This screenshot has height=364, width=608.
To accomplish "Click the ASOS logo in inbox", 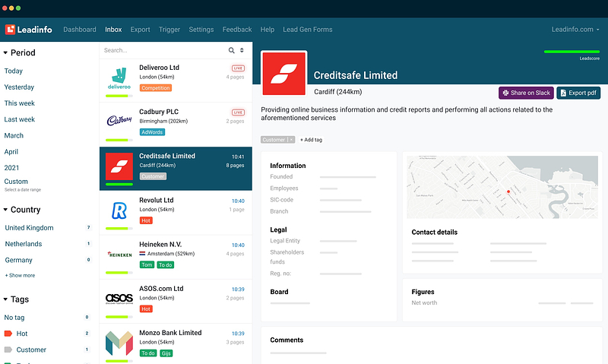I will 119,299.
